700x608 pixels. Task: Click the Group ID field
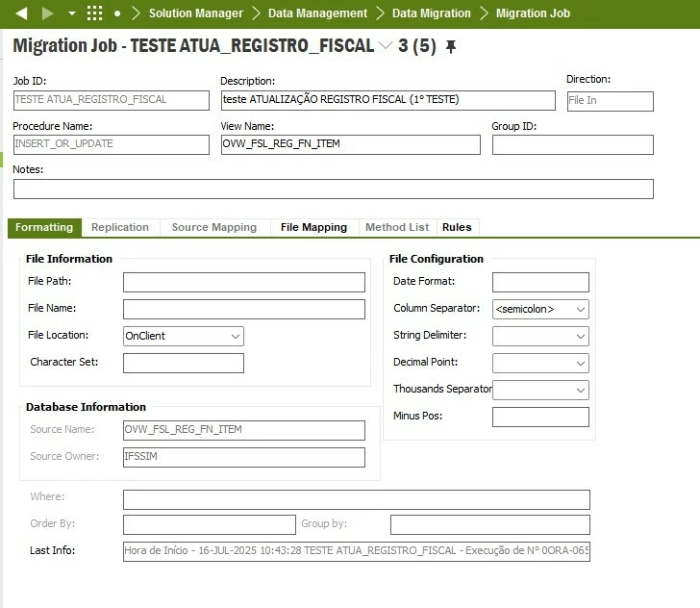click(x=573, y=144)
